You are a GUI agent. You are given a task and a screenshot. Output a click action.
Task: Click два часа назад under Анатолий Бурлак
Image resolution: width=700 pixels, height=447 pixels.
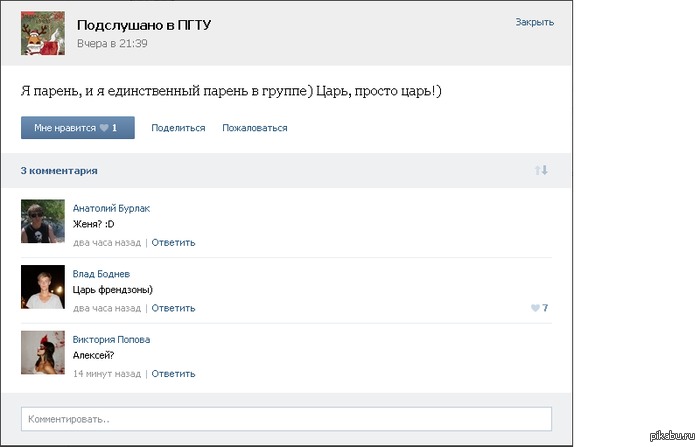point(107,242)
